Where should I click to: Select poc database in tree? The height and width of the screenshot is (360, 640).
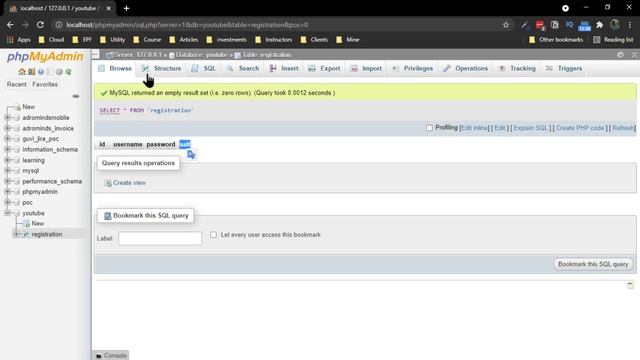point(27,202)
